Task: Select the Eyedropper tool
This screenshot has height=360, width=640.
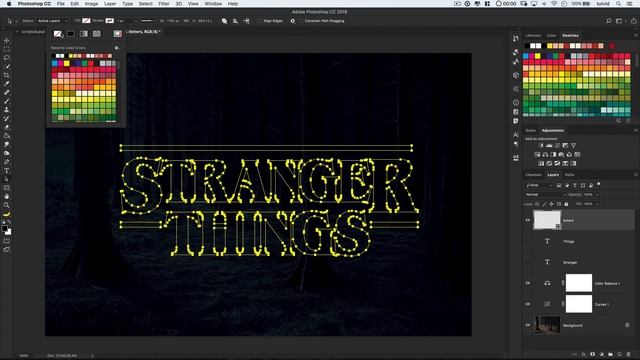Action: pyautogui.click(x=7, y=84)
